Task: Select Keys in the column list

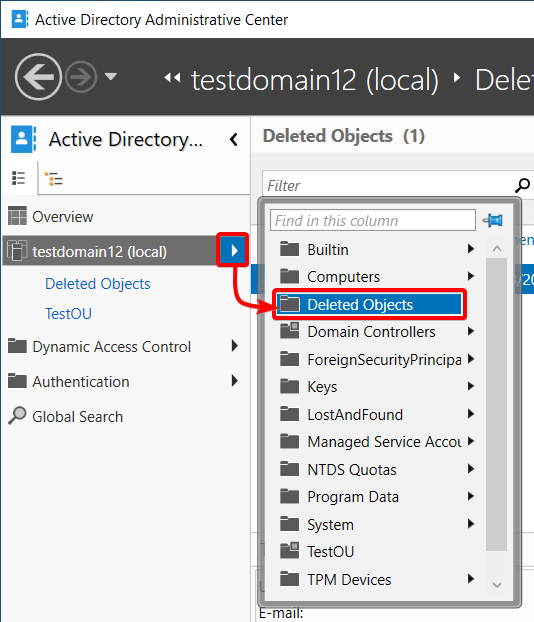Action: click(x=322, y=387)
